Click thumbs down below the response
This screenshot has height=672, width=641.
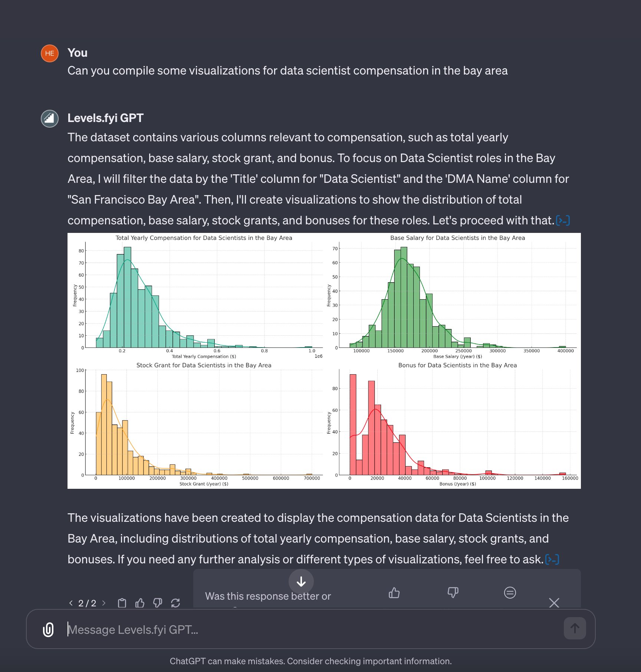(158, 603)
